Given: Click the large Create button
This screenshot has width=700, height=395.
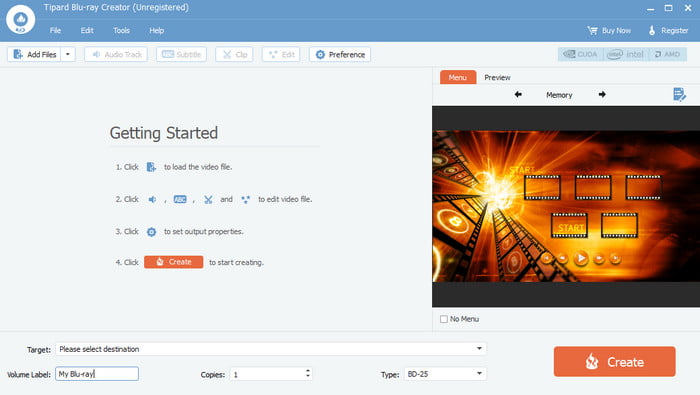Looking at the screenshot, I should (614, 362).
